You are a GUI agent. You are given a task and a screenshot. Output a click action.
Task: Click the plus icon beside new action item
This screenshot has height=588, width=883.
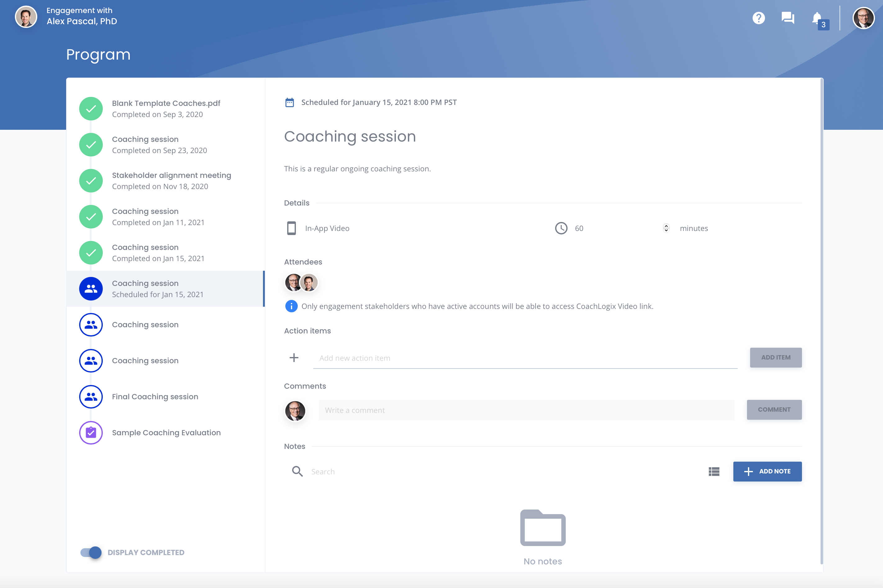294,358
